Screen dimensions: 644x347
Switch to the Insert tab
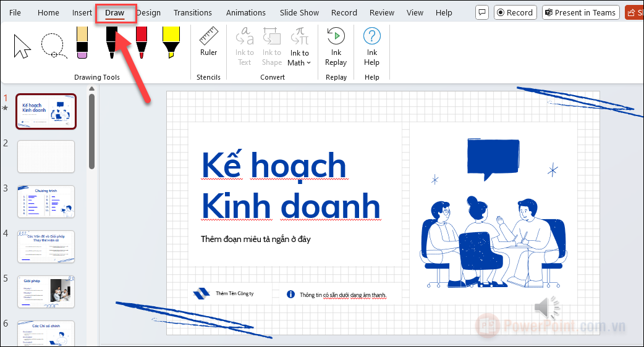tap(82, 13)
